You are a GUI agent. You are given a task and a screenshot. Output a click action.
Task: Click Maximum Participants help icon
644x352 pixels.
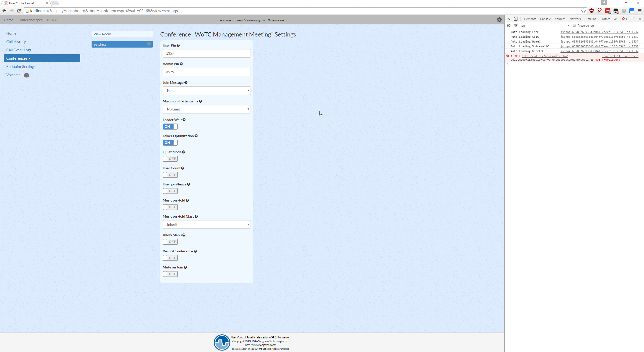coord(200,101)
